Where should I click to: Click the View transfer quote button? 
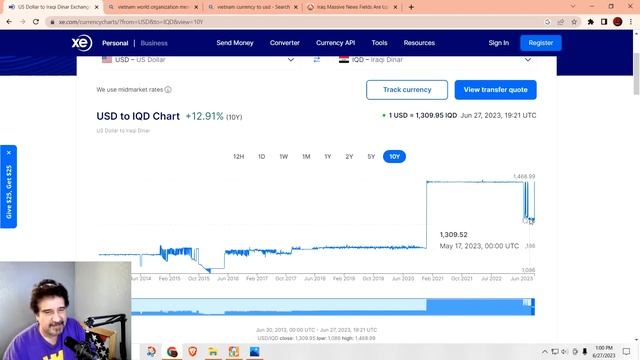point(496,90)
